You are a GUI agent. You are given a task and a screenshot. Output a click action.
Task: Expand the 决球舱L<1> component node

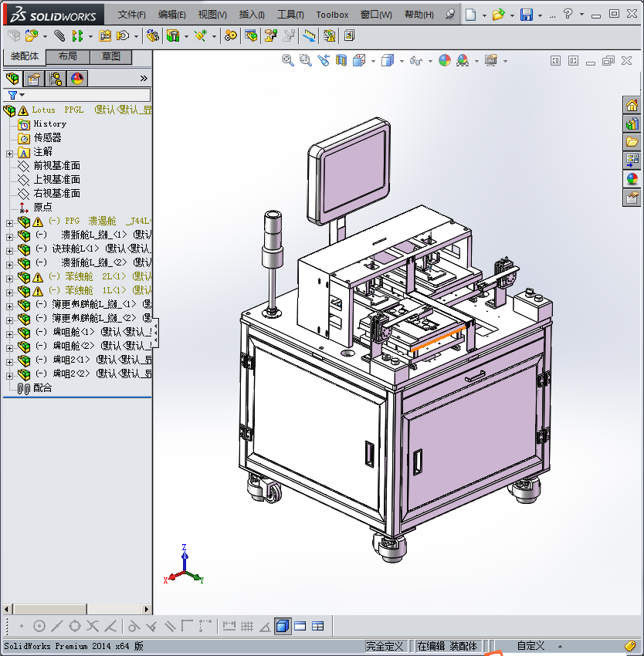pos(9,249)
